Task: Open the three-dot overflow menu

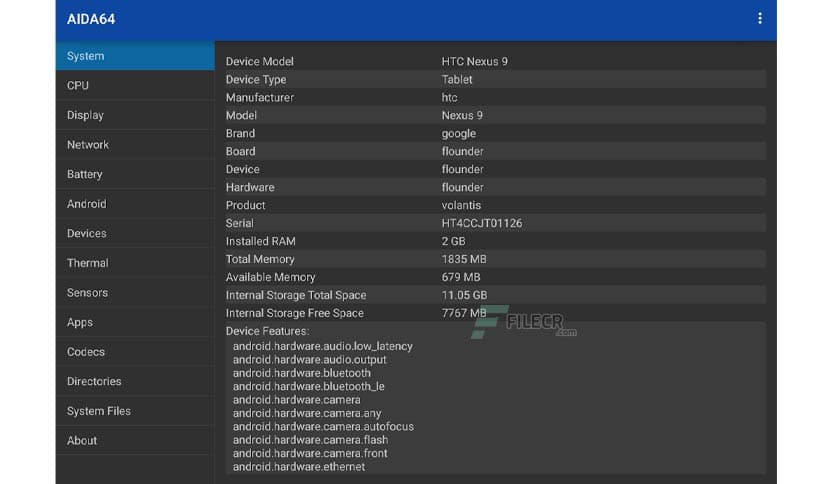Action: coord(760,19)
